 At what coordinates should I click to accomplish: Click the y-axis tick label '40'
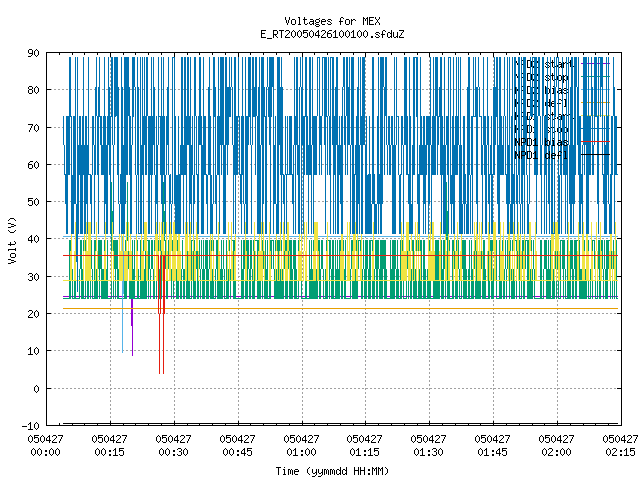click(x=33, y=239)
